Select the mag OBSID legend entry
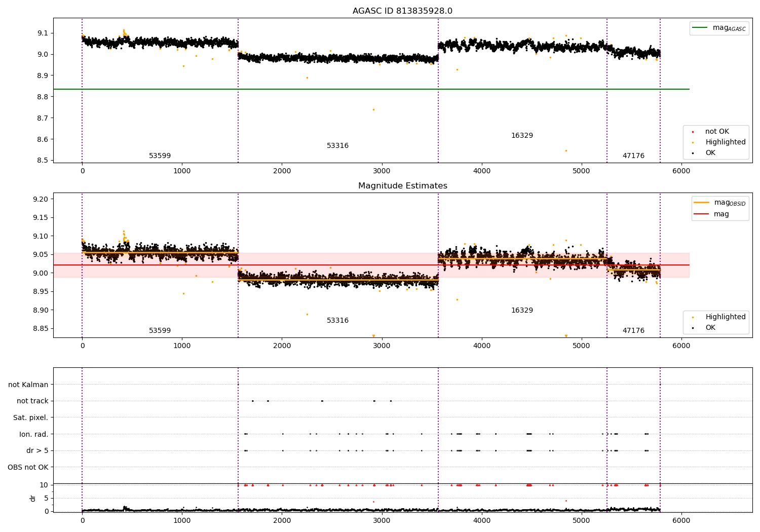Screen dimensions: 760x532 [x=719, y=203]
